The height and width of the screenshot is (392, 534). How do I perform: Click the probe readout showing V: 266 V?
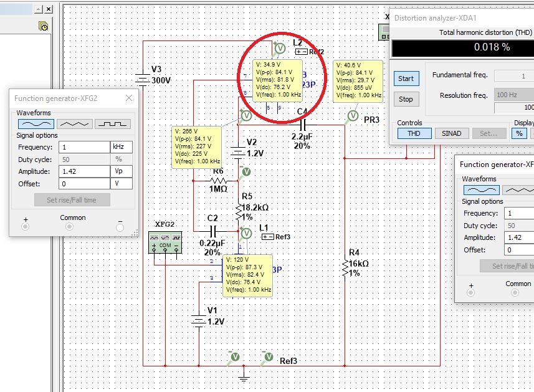pos(196,147)
